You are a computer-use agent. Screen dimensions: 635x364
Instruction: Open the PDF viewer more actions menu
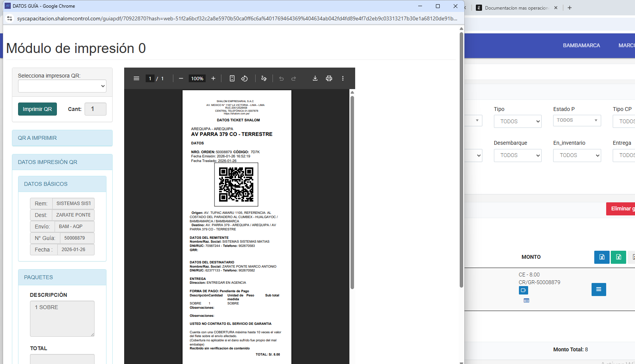[343, 78]
